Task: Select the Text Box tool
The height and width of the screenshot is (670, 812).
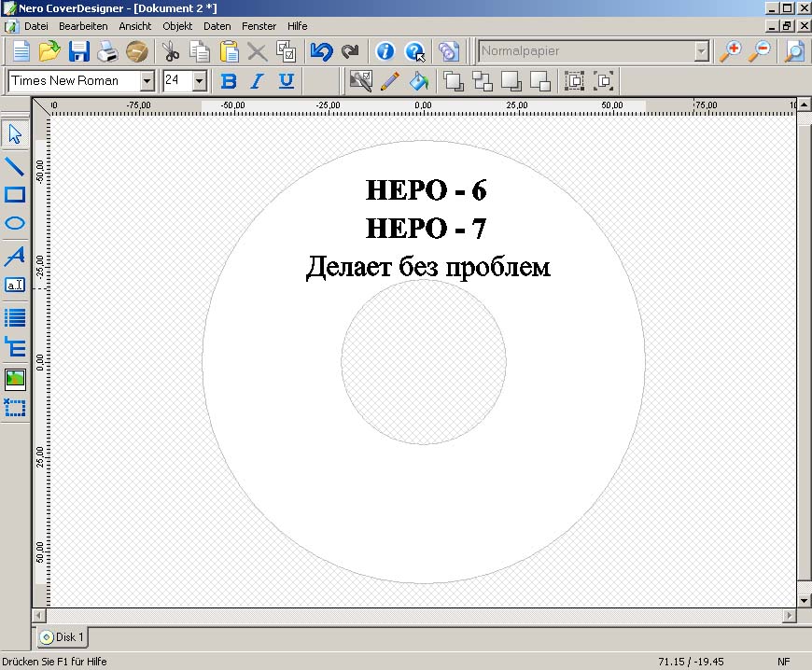Action: (15, 285)
